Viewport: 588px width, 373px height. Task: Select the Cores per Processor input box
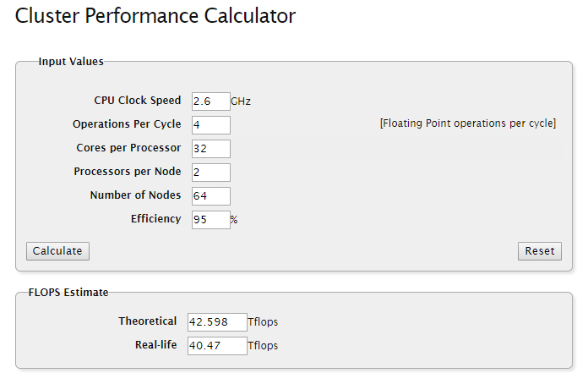coord(210,149)
